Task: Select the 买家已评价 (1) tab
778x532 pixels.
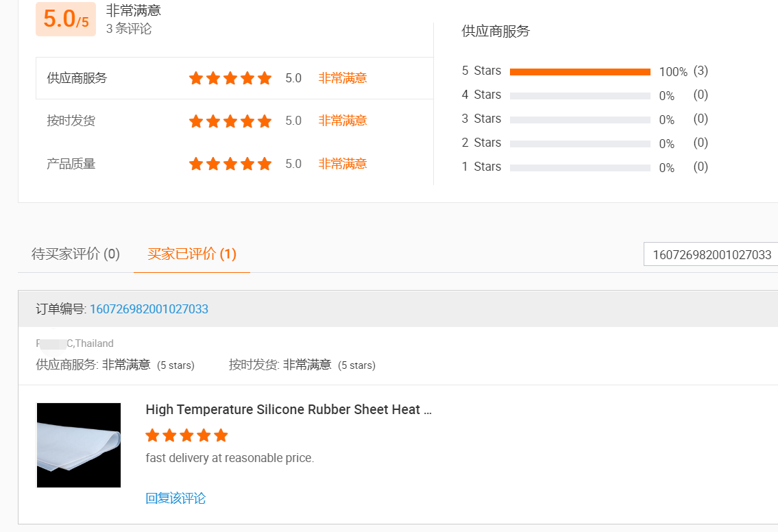Action: point(192,254)
